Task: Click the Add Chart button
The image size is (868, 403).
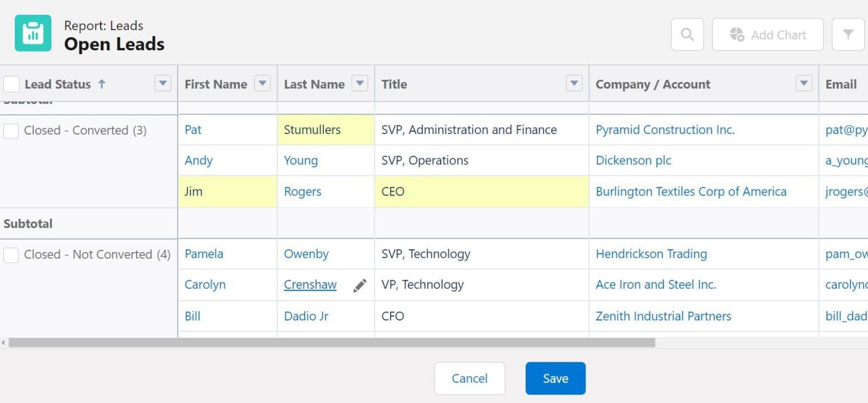Action: (767, 34)
